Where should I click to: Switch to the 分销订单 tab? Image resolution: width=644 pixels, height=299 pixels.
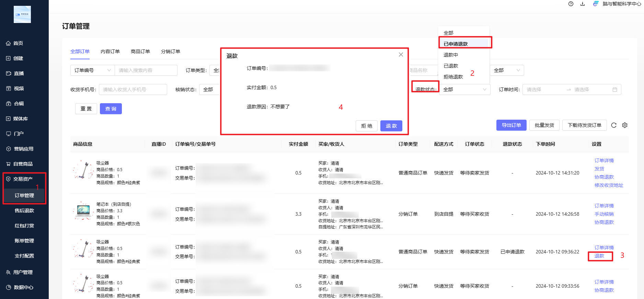point(170,51)
